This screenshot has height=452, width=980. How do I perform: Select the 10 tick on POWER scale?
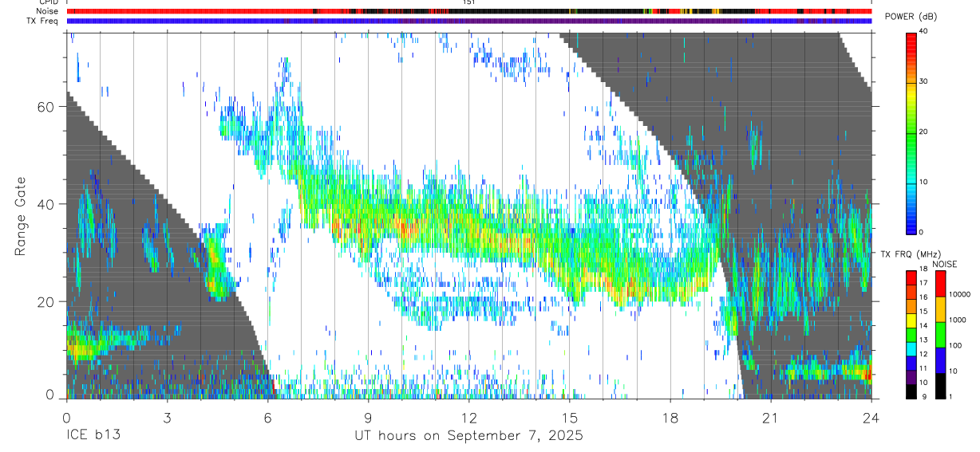click(x=923, y=183)
